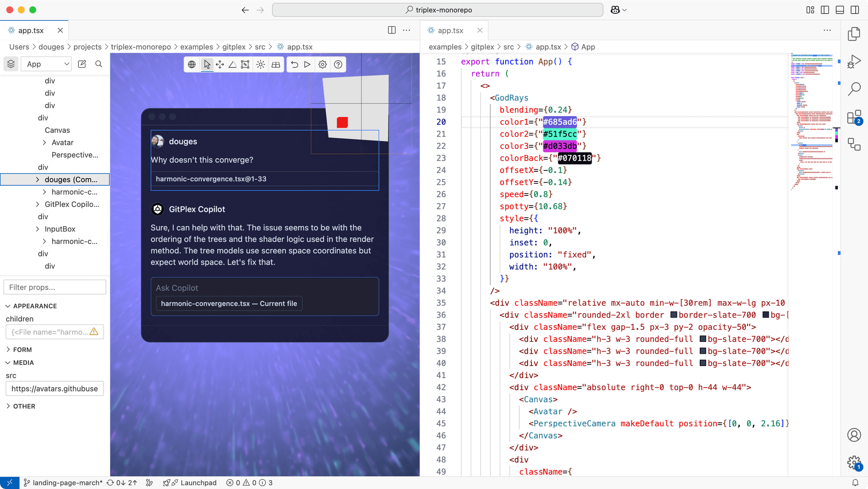Select the Scale transform tool

pyautogui.click(x=245, y=64)
